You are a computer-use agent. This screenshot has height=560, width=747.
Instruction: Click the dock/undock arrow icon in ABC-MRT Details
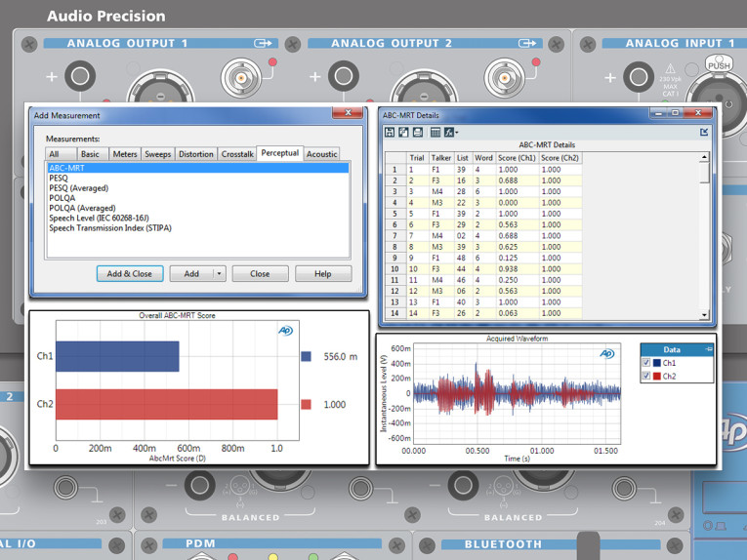click(704, 132)
